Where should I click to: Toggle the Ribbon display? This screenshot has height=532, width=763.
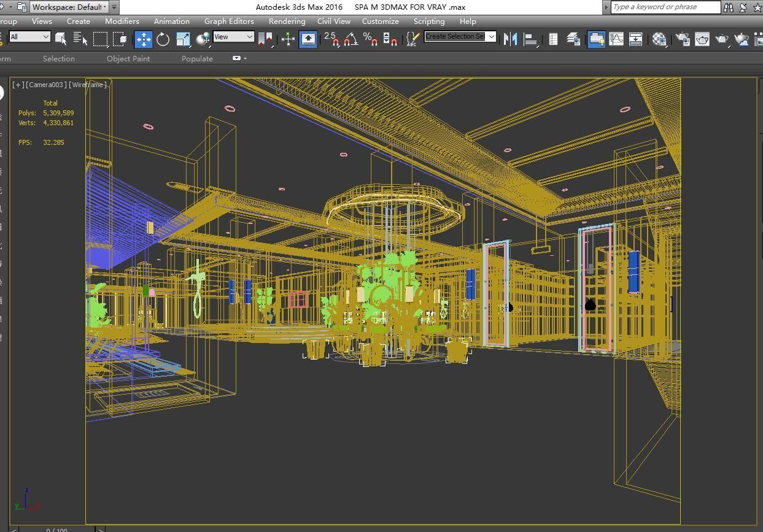click(596, 39)
